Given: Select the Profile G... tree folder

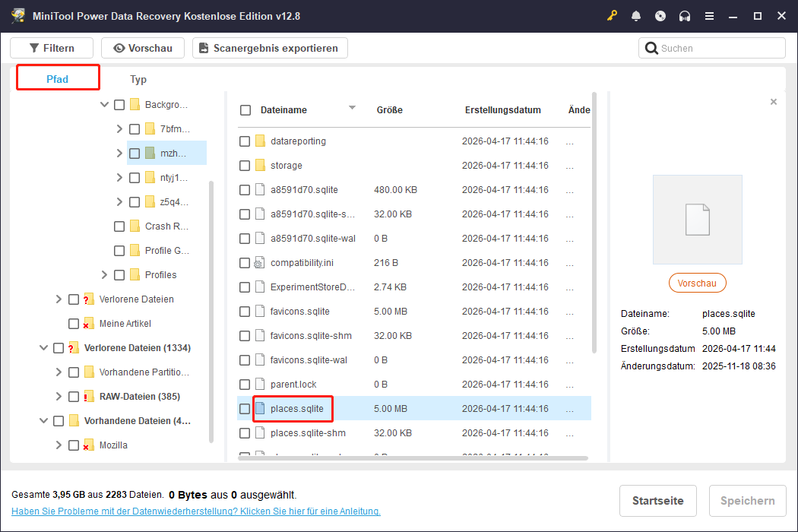Looking at the screenshot, I should point(167,251).
